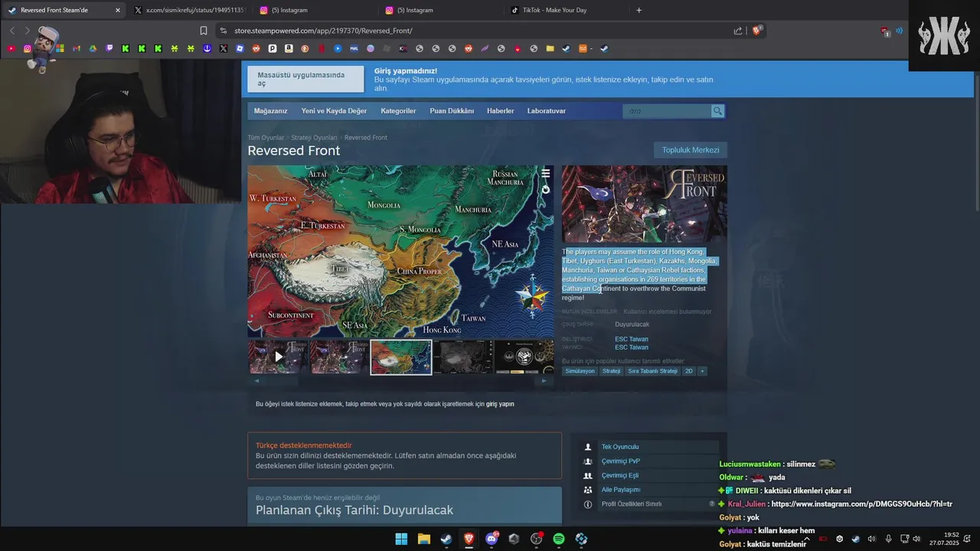Open the Strateji Oyunları breadcrumb link
Image resolution: width=980 pixels, height=551 pixels.
click(x=314, y=138)
